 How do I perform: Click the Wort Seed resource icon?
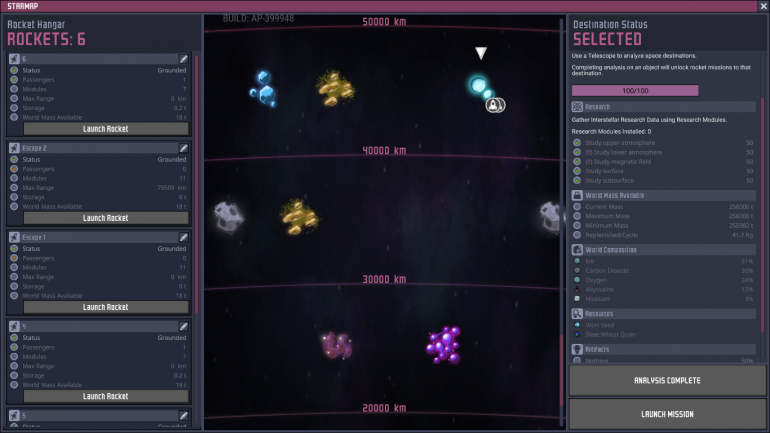coord(577,325)
